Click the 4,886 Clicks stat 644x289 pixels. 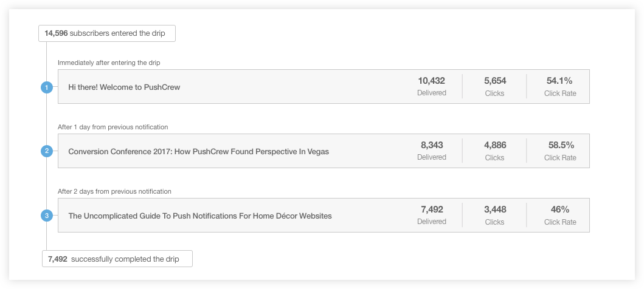[494, 151]
